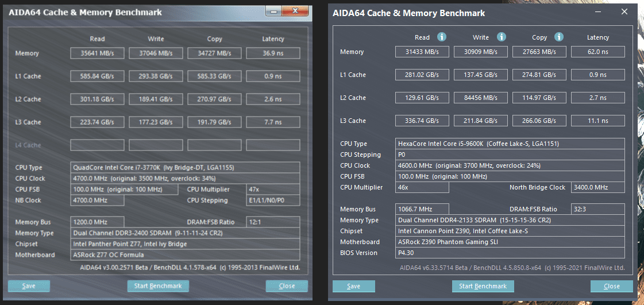Click Close in the right AIDA64 window
The height and width of the screenshot is (305, 644).
coord(612,286)
